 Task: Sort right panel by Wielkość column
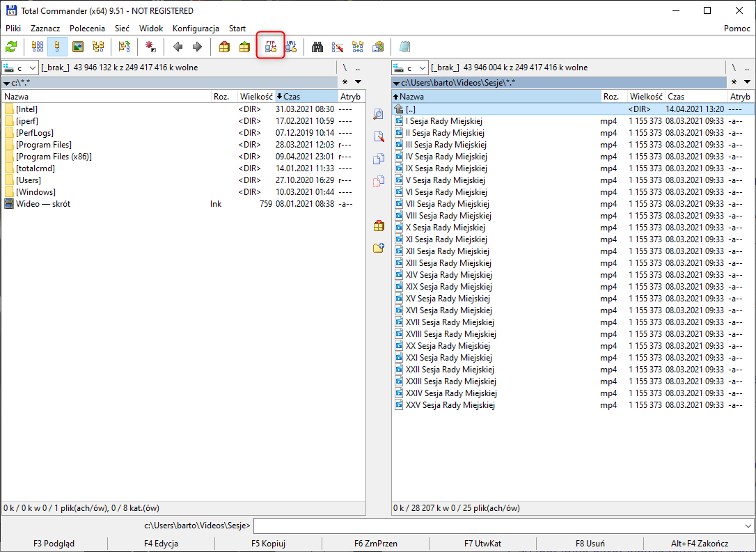click(x=645, y=97)
